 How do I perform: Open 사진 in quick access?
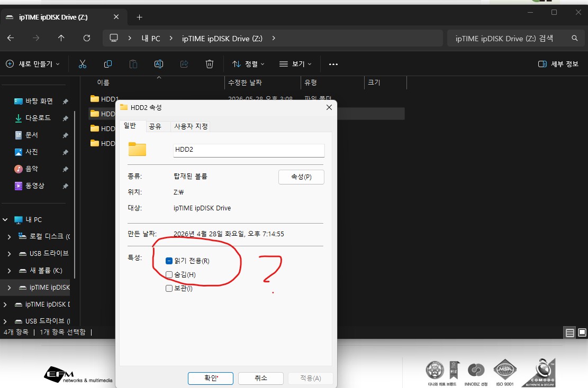(x=32, y=152)
